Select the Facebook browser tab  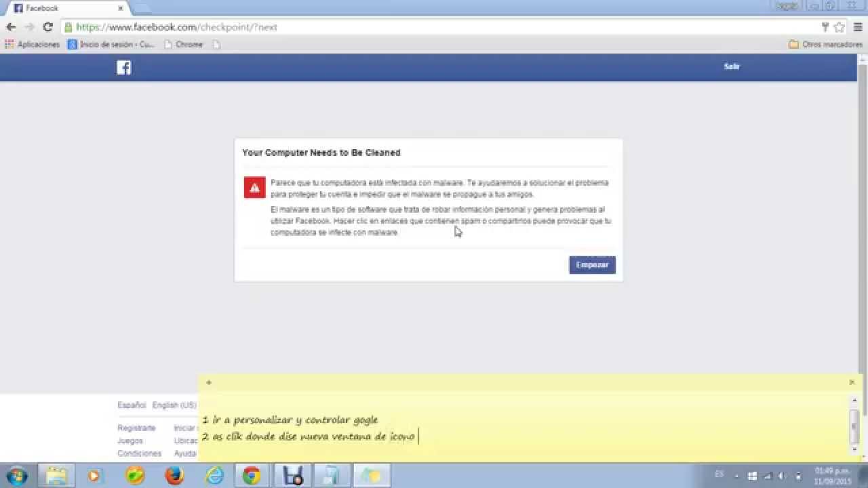(66, 8)
